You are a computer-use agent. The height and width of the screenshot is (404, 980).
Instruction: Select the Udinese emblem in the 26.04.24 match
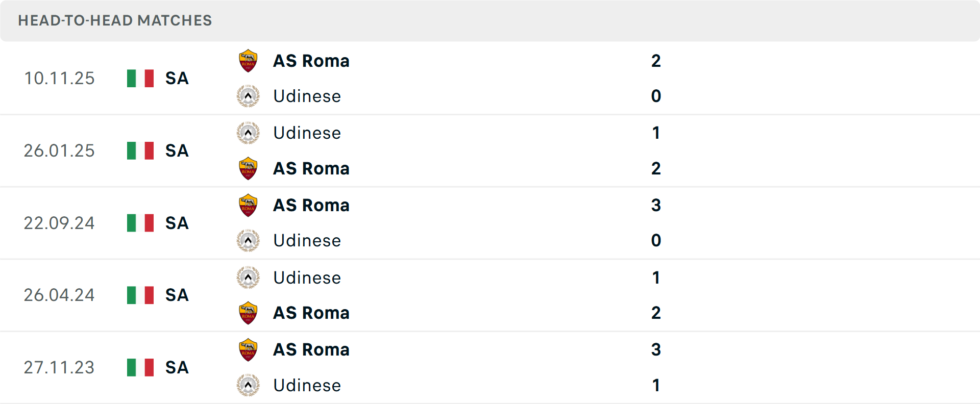[248, 278]
